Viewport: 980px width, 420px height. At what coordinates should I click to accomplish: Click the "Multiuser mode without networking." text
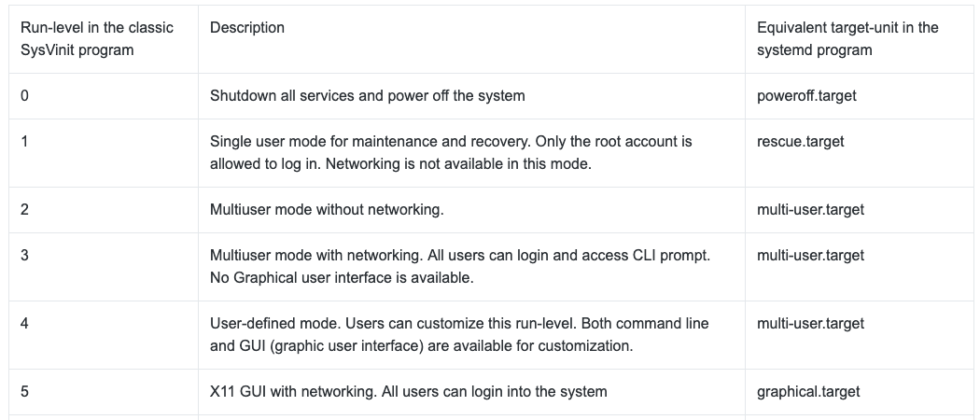point(327,210)
